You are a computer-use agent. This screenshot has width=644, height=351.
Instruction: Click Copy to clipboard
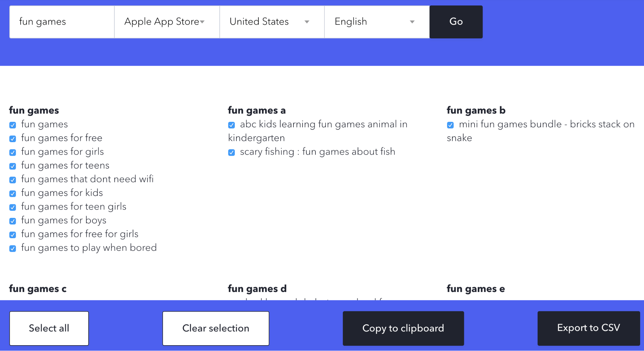(x=403, y=328)
